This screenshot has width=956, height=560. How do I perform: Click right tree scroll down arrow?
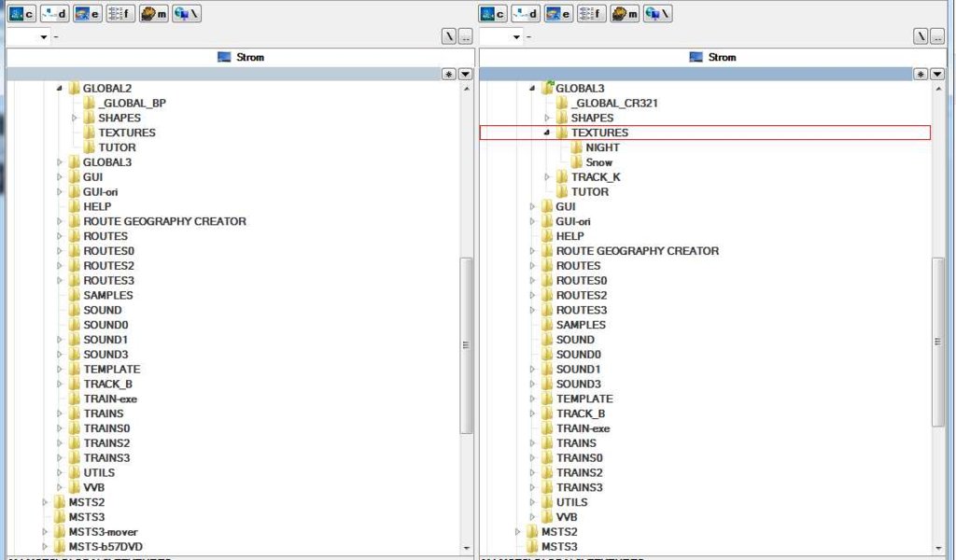(938, 548)
